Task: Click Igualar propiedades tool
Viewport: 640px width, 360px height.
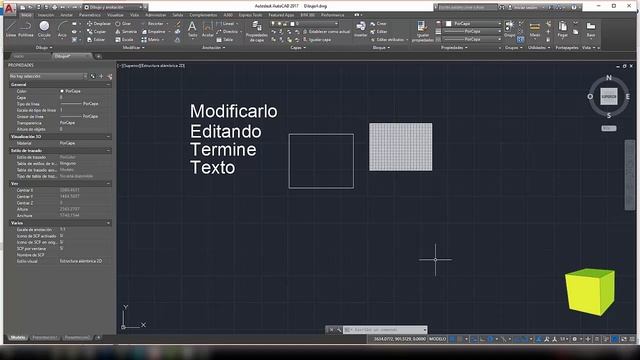Action: pos(422,31)
